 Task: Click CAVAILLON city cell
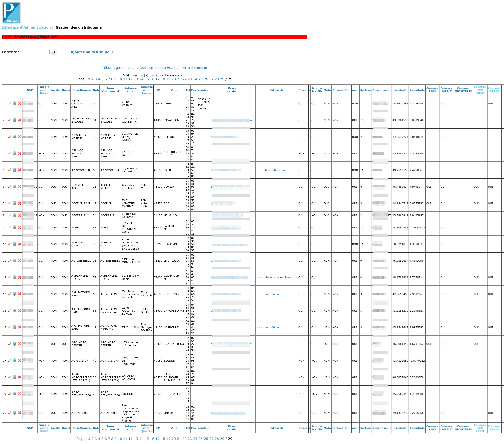[171, 120]
